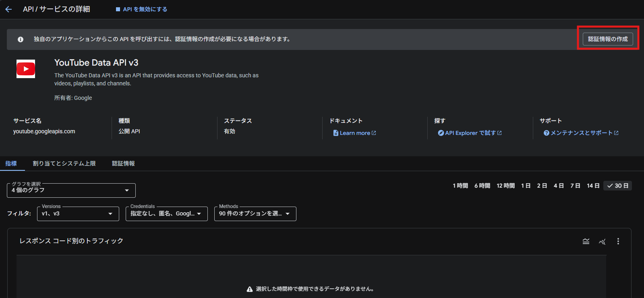Click the warning triangle icon in chart
This screenshot has height=298, width=644.
(250, 289)
